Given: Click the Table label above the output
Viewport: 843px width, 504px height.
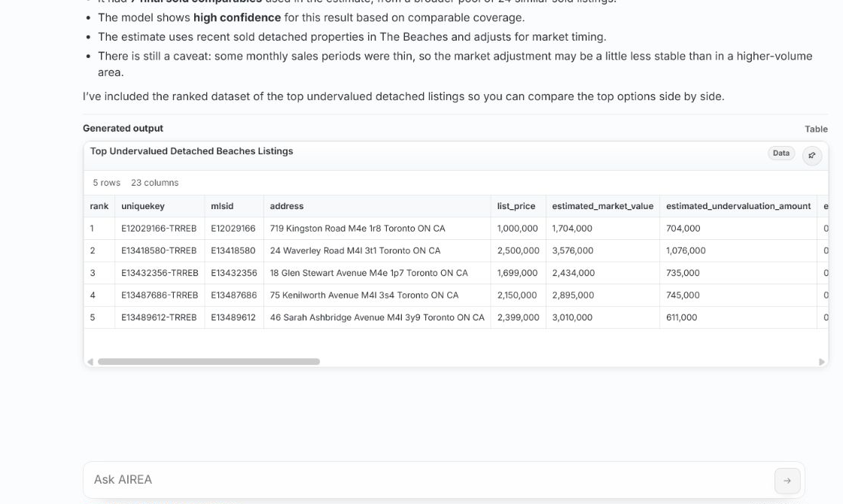Looking at the screenshot, I should pos(816,129).
